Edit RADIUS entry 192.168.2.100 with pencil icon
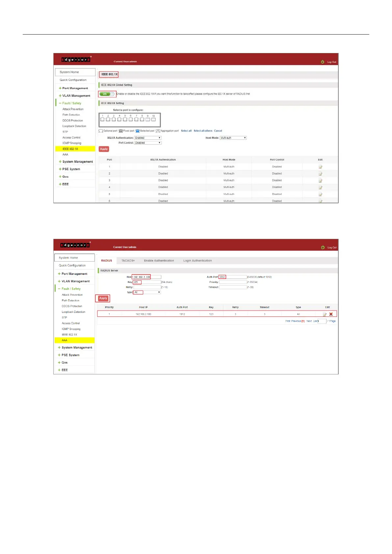The image size is (392, 554). (325, 315)
